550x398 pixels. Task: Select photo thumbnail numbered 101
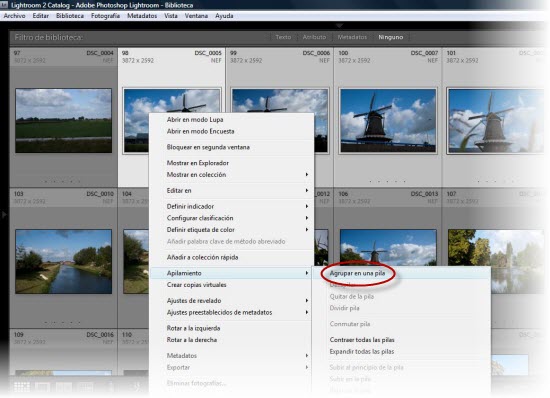495,121
